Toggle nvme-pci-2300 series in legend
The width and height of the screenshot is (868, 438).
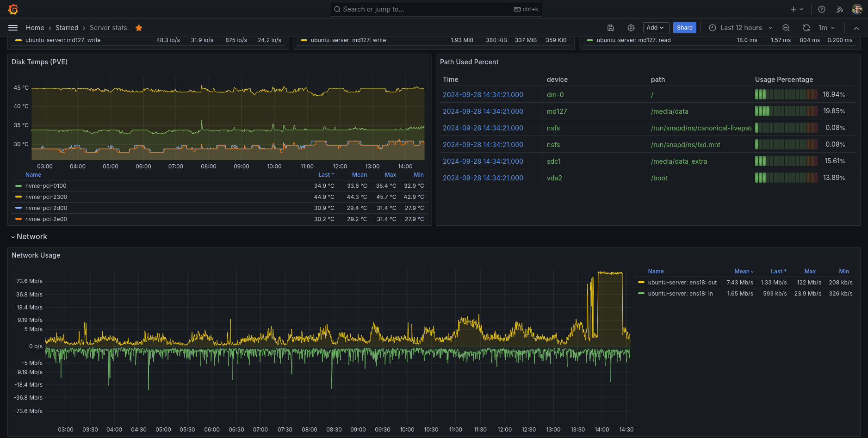pyautogui.click(x=46, y=197)
